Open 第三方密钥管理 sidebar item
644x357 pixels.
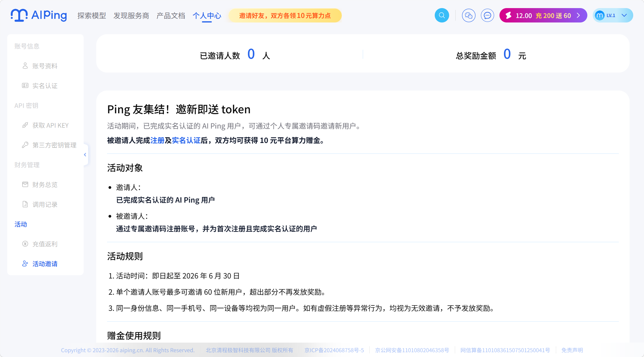55,145
